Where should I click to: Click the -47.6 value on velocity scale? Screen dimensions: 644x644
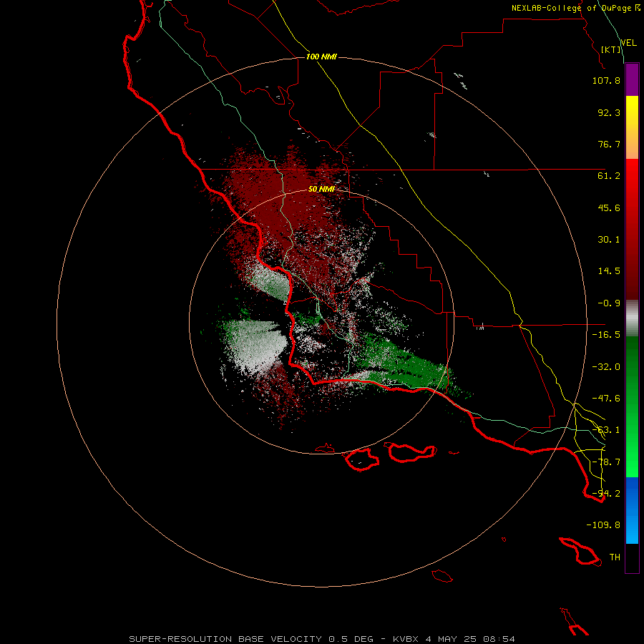click(x=606, y=399)
